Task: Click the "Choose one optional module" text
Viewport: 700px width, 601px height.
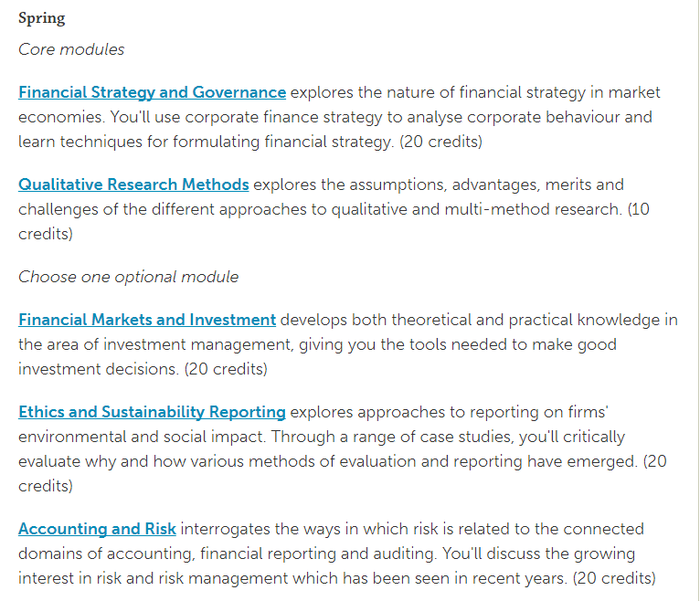Action: tap(128, 277)
